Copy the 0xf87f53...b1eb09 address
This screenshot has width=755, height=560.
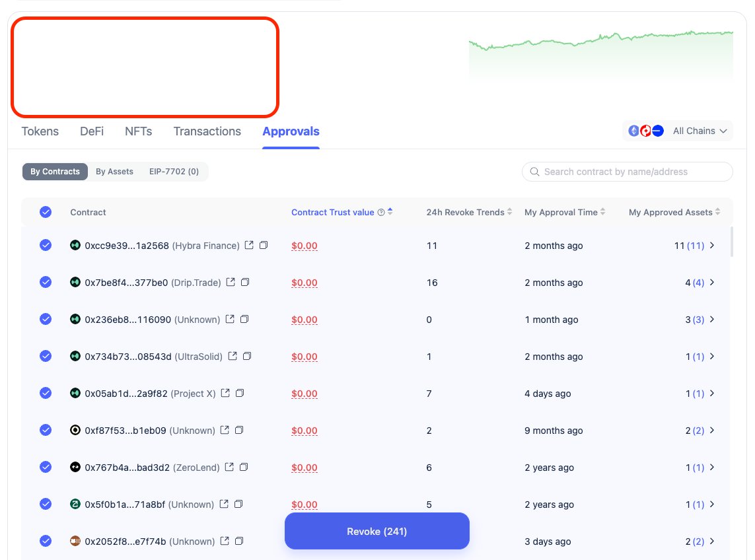pos(239,430)
